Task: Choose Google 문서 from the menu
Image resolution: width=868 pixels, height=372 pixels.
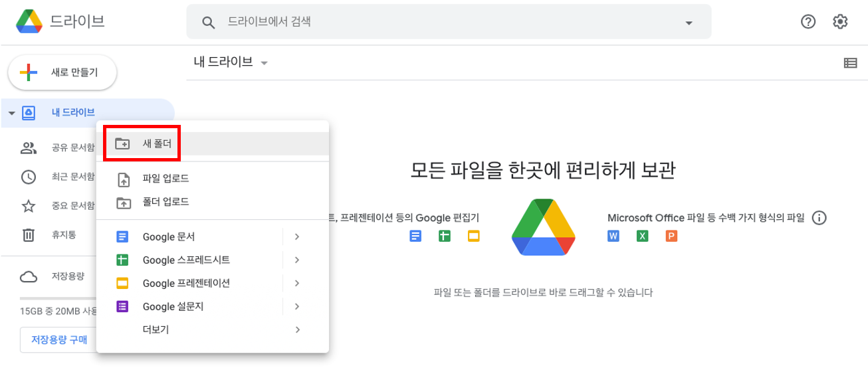Action: (x=213, y=236)
